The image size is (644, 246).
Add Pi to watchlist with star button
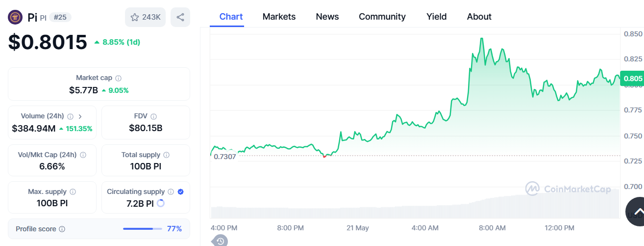[x=145, y=17]
